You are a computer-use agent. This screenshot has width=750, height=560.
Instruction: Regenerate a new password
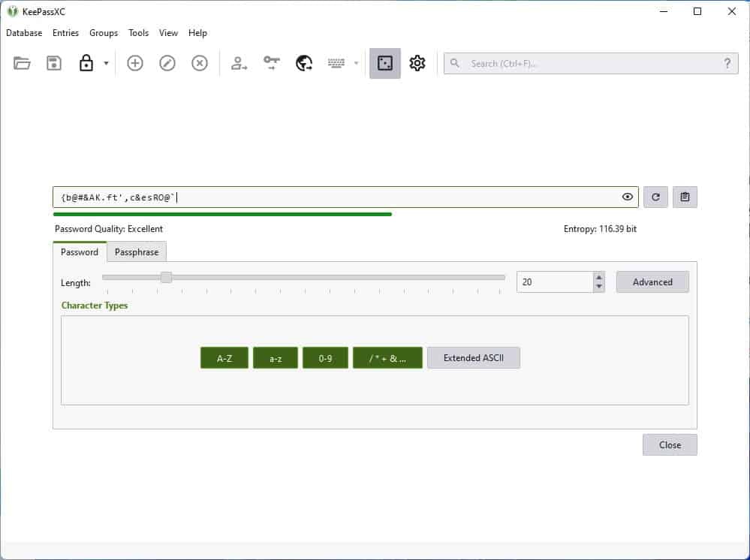pos(655,197)
